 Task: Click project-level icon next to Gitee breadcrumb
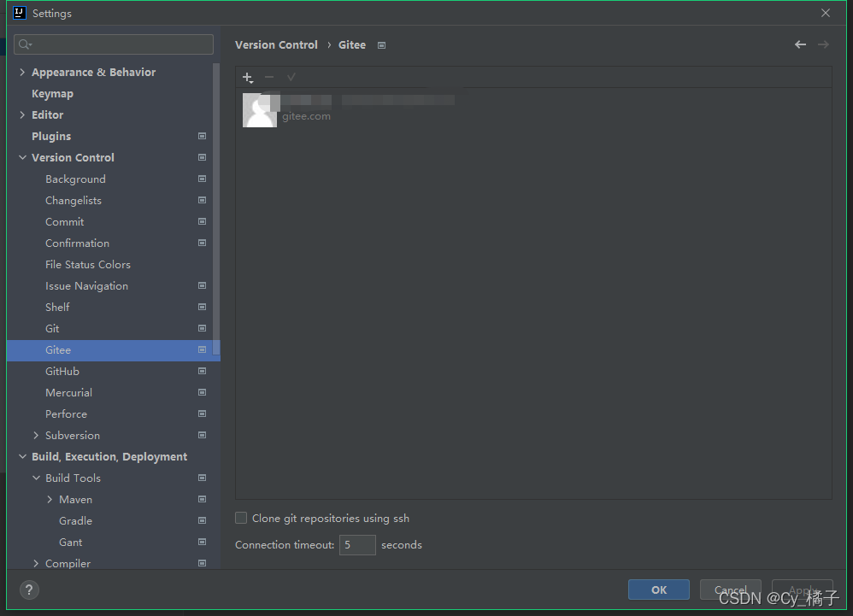click(382, 45)
